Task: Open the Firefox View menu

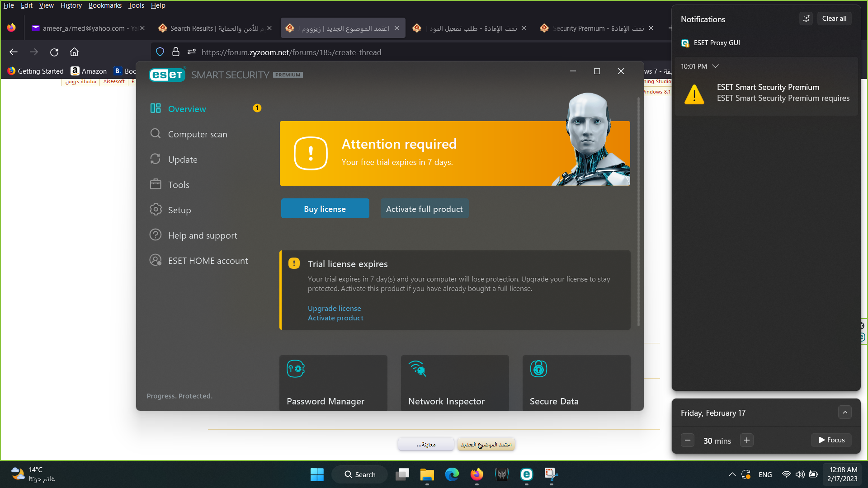Action: tap(46, 5)
